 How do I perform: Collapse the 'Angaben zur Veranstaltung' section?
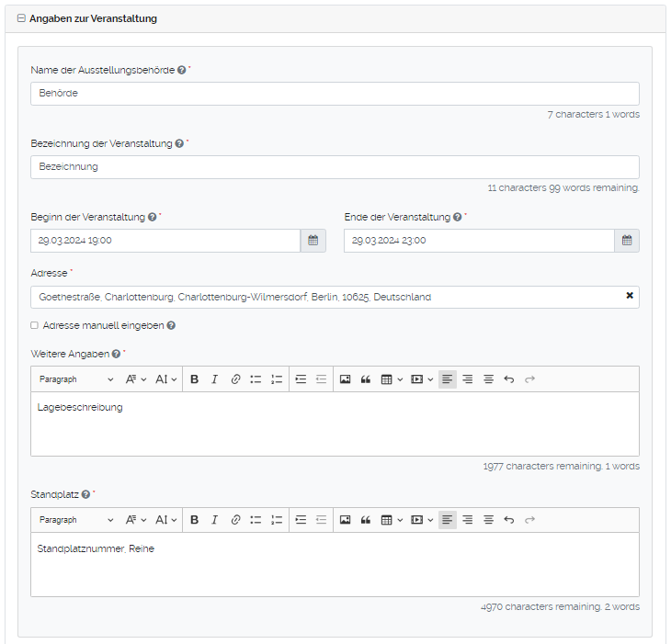(21, 18)
